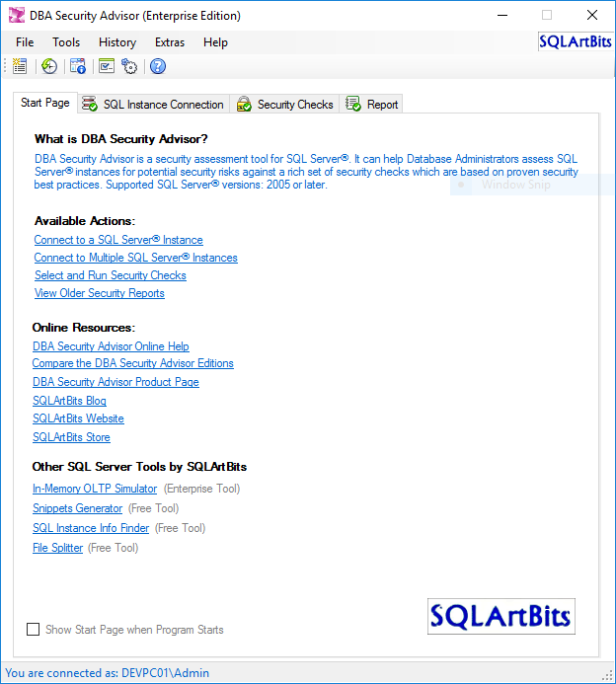Visit the SQLArtBits Blog link
Screen dimensions: 616x684
click(x=69, y=401)
